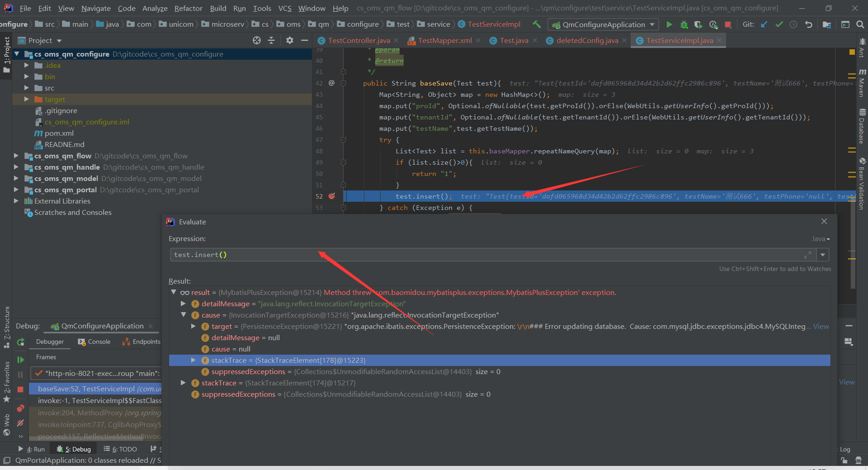Run with Coverage from the top toolbar
The width and height of the screenshot is (868, 470).
pyautogui.click(x=698, y=24)
